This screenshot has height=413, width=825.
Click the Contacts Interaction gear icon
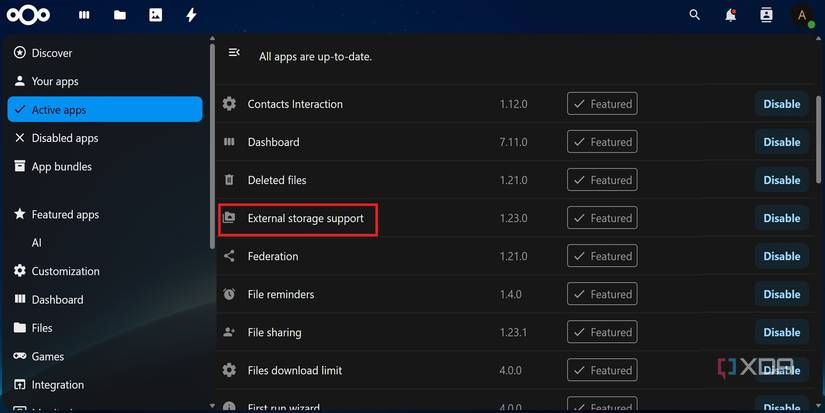[x=229, y=104]
